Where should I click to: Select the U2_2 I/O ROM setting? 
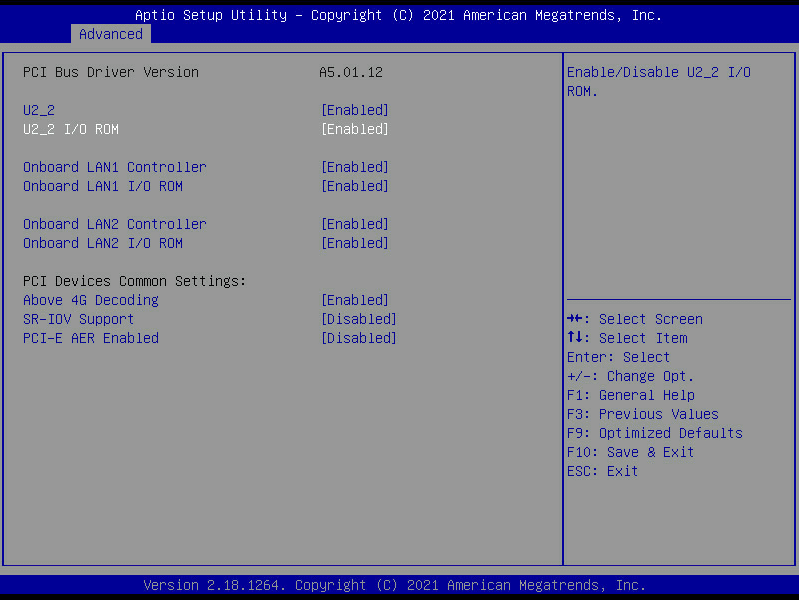(71, 129)
